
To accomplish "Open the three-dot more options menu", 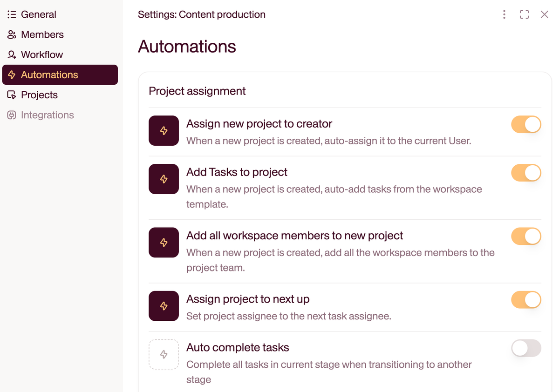I will coord(504,14).
